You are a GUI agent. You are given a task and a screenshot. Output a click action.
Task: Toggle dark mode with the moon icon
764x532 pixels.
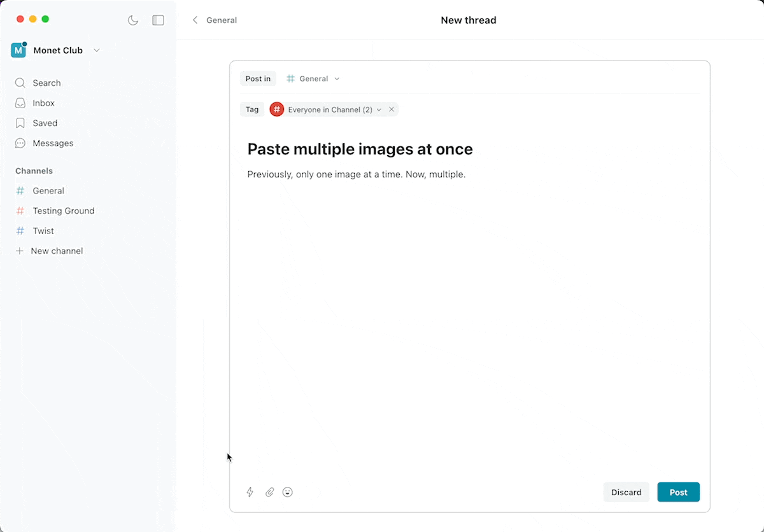click(133, 20)
